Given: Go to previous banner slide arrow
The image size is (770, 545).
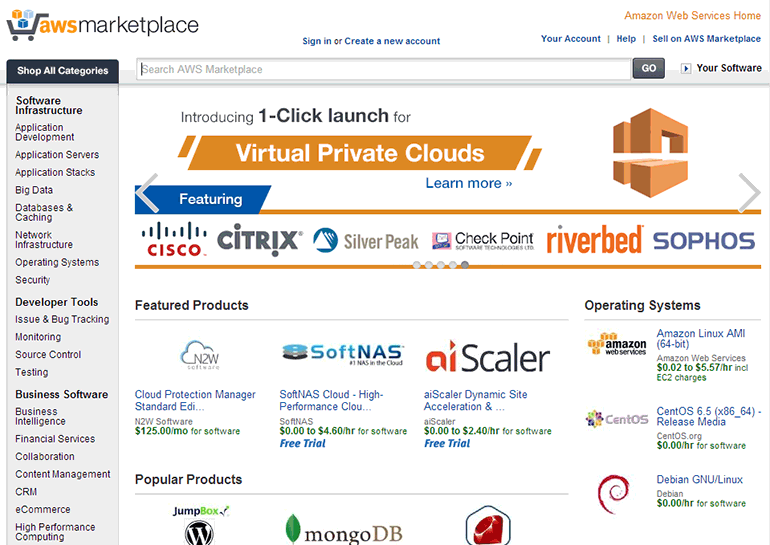Looking at the screenshot, I should pos(148,193).
